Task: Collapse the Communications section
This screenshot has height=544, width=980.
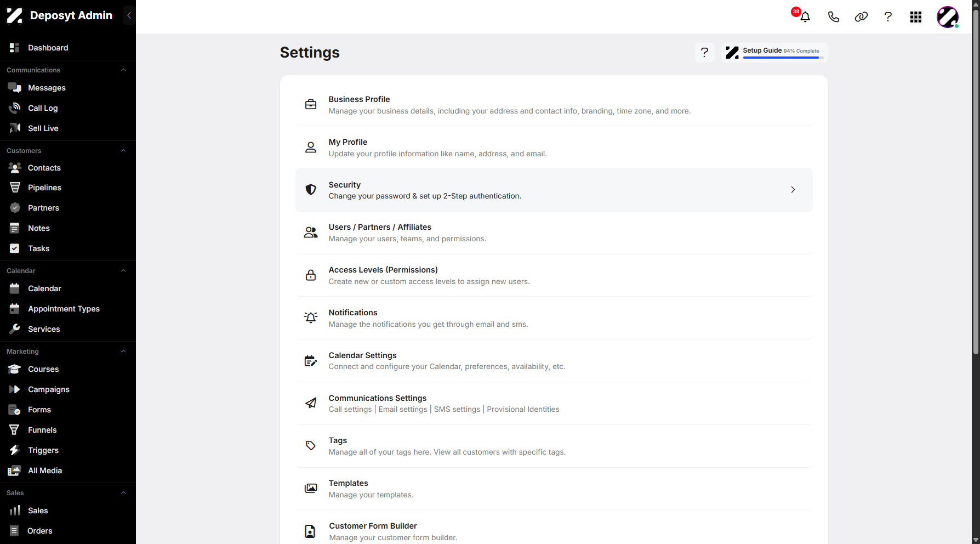Action: pos(123,70)
